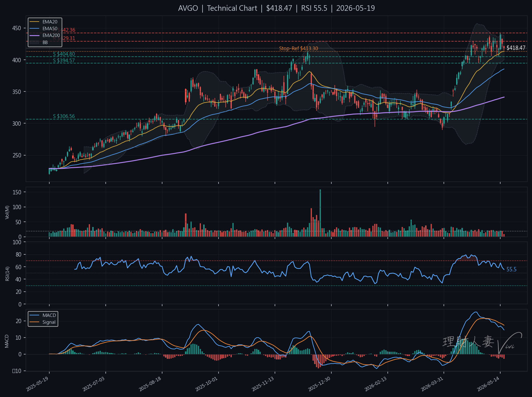
Task: Click the S $394.57 support label
Action: click(64, 61)
